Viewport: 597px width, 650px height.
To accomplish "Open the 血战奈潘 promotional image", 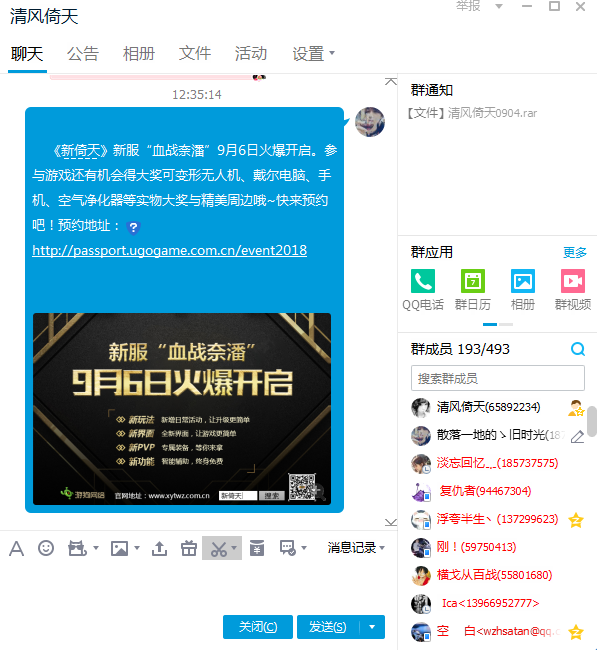I will (182, 409).
